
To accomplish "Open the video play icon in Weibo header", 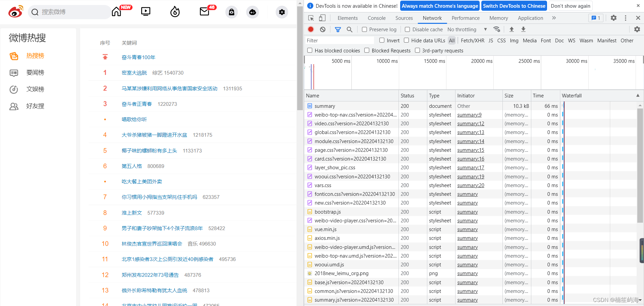I will click(x=146, y=12).
